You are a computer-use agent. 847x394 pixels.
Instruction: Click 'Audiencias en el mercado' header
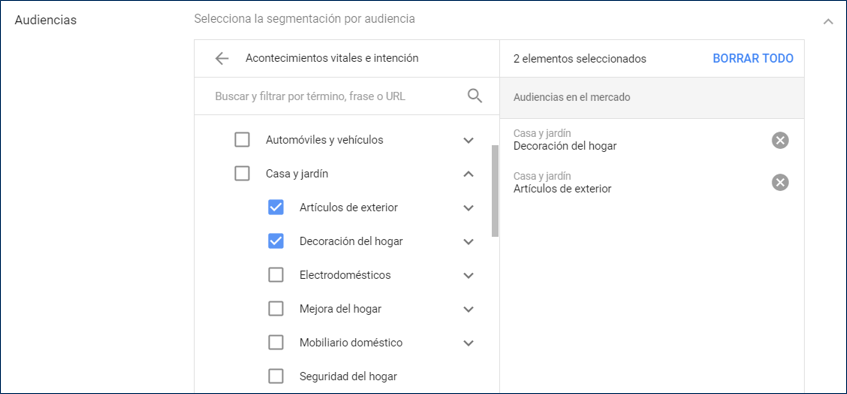tap(572, 98)
